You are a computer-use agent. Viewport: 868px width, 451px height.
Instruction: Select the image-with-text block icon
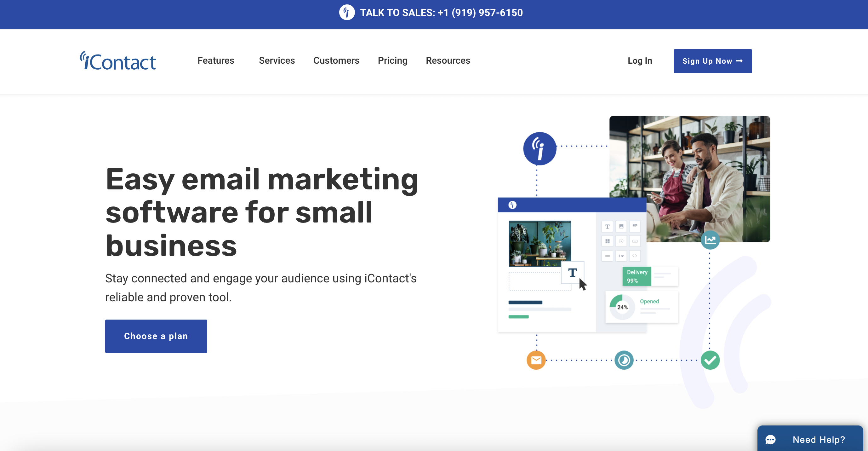tap(635, 227)
